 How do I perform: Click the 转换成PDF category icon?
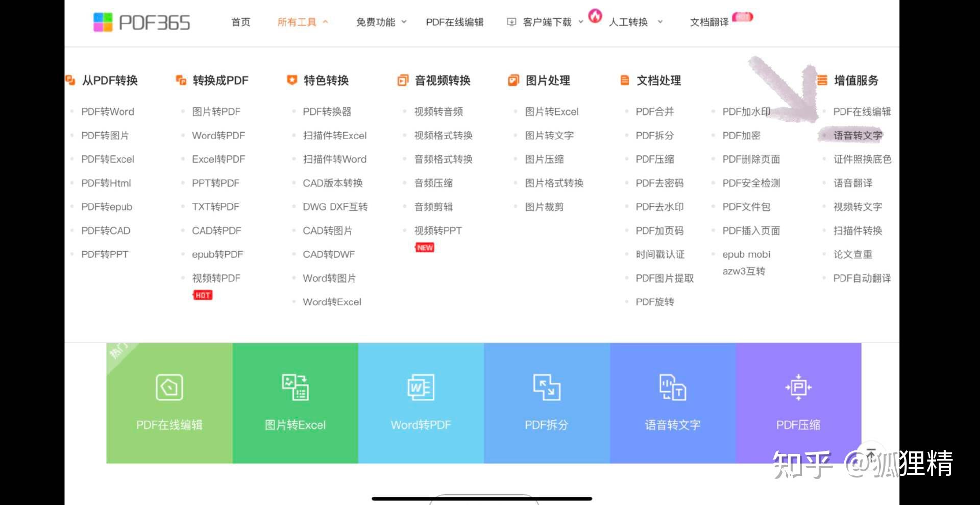[181, 80]
